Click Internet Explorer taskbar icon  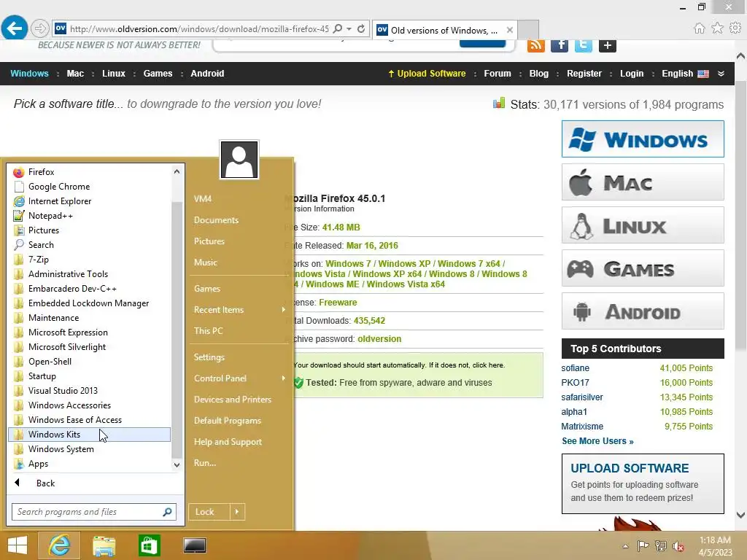(59, 545)
